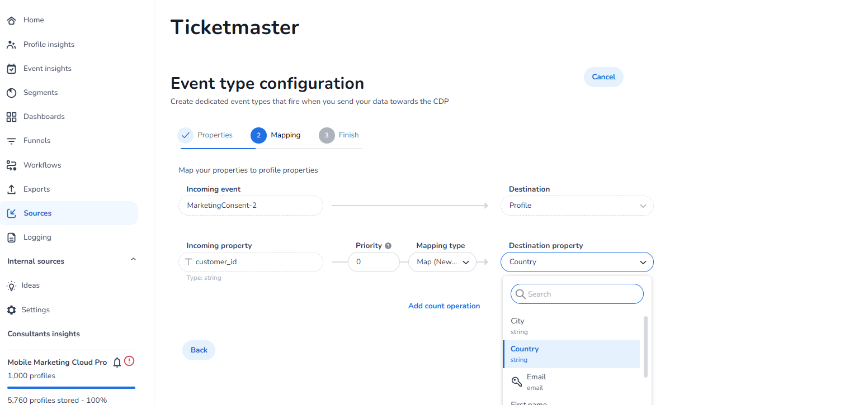Click the Settings gear icon
This screenshot has width=868, height=405.
(x=11, y=310)
